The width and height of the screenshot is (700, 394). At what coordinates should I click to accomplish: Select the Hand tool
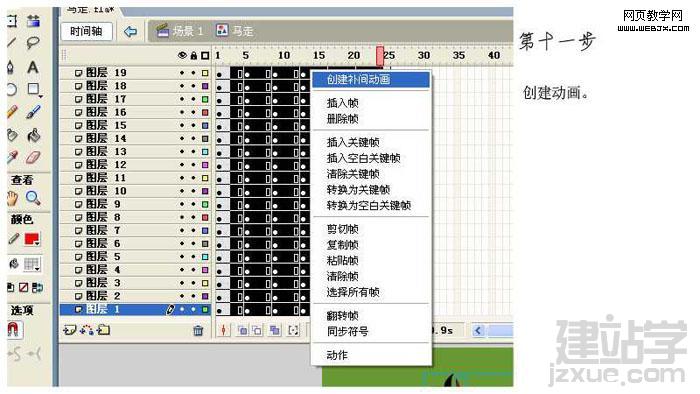[12, 198]
